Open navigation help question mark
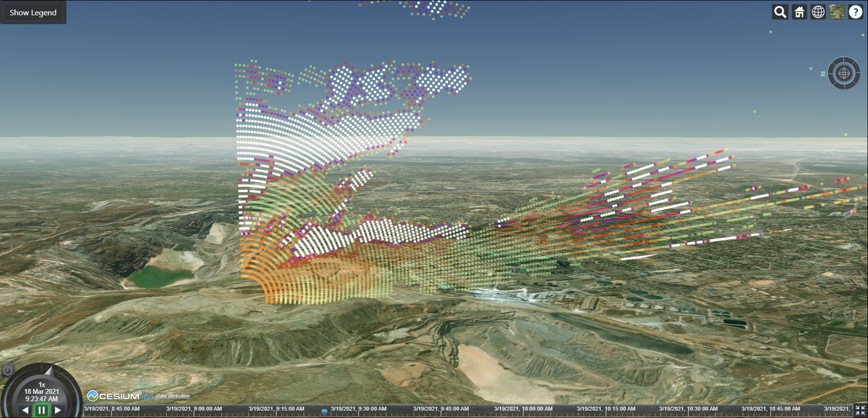This screenshot has height=418, width=868. 856,12
